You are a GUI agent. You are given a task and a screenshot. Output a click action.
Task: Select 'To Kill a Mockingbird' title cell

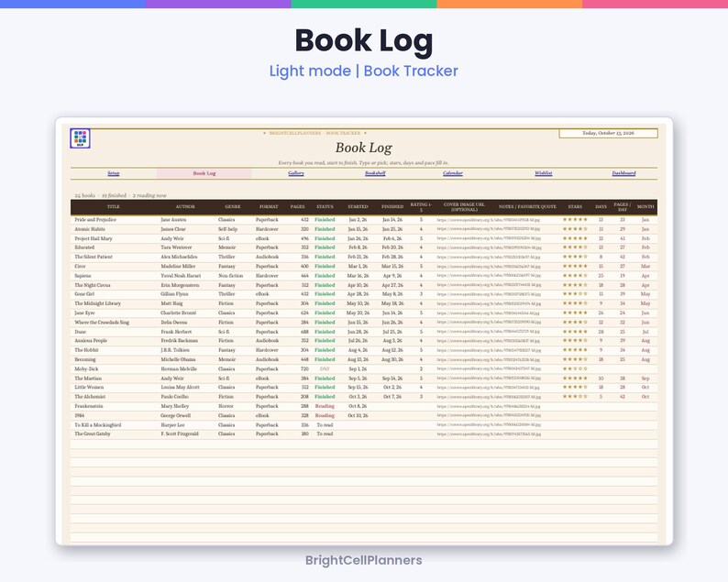[98, 425]
